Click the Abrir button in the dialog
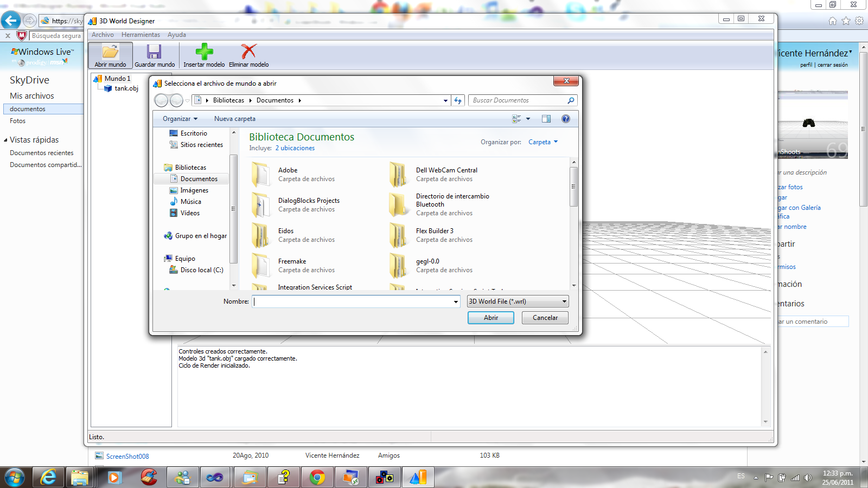 pos(491,318)
